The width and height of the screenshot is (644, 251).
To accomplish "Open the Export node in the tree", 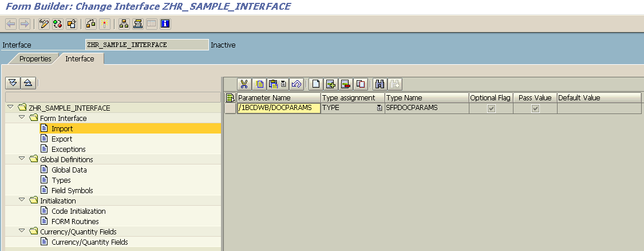I will pyautogui.click(x=62, y=139).
